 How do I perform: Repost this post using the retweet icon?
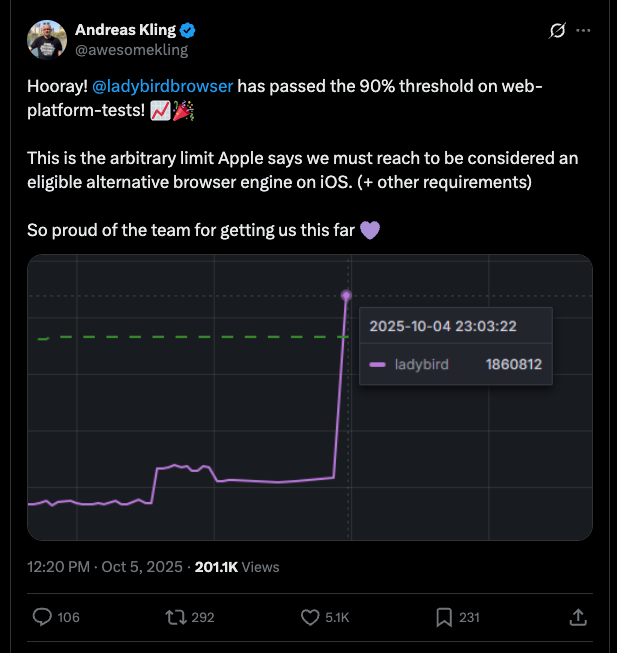(175, 617)
